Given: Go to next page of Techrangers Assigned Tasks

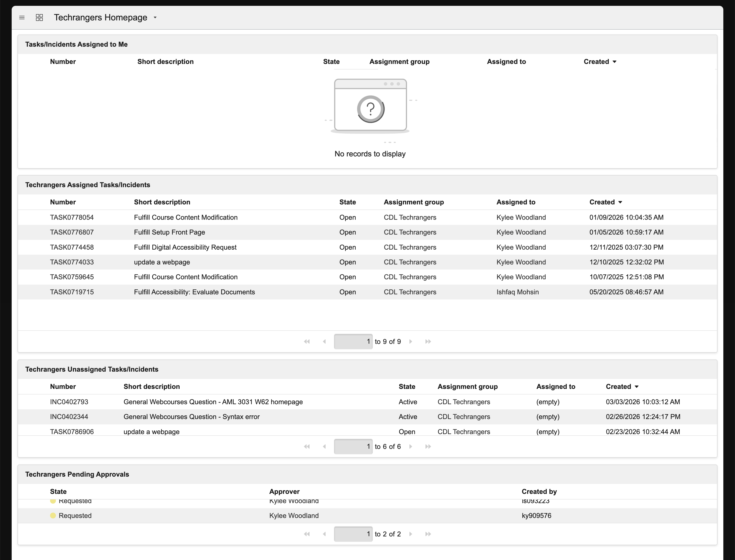Looking at the screenshot, I should pyautogui.click(x=411, y=341).
